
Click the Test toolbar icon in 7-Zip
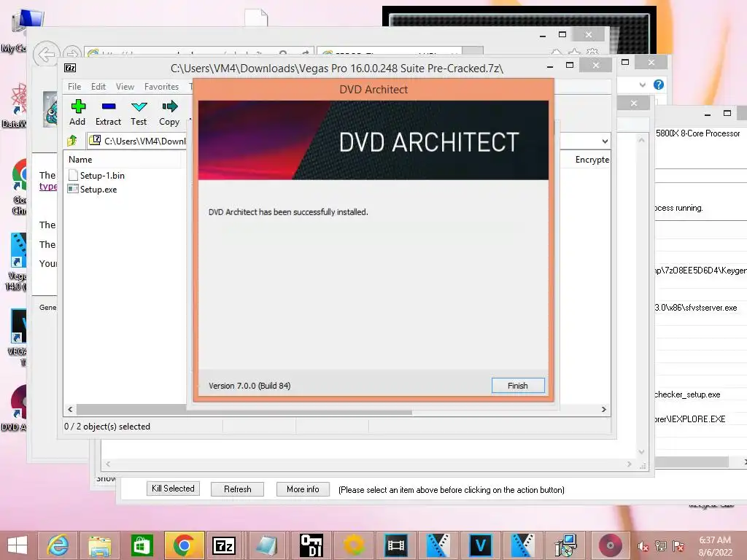(x=139, y=113)
